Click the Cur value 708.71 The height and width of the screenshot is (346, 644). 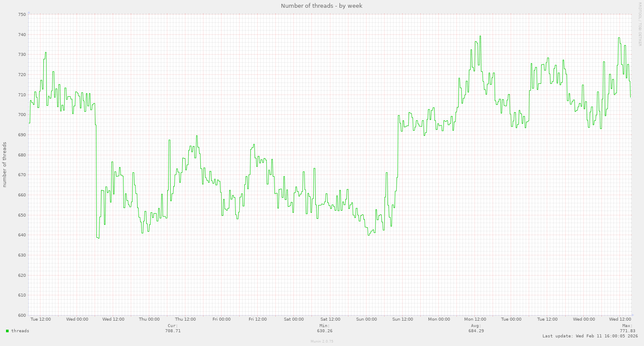[x=173, y=331]
